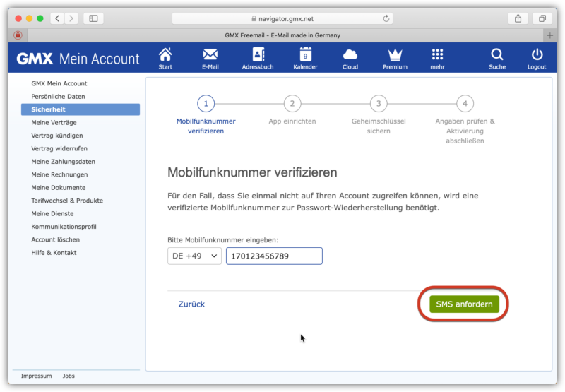
Task: Click the mobile number input field
Action: tap(274, 256)
